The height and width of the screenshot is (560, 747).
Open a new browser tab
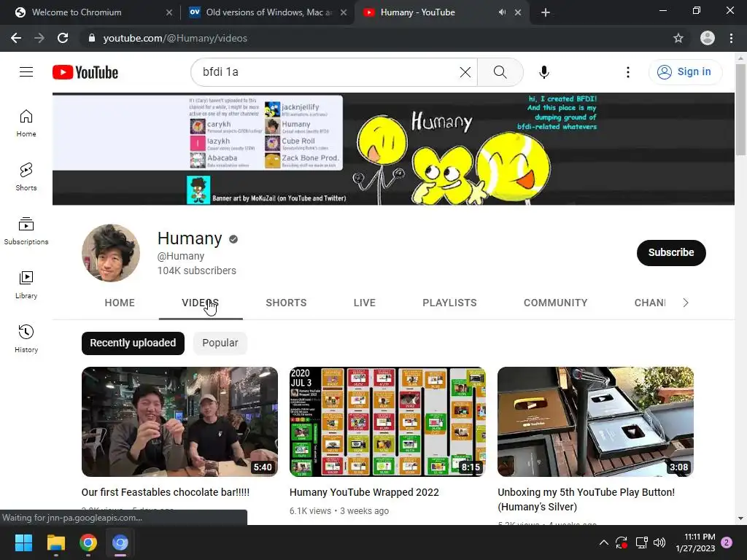(546, 12)
